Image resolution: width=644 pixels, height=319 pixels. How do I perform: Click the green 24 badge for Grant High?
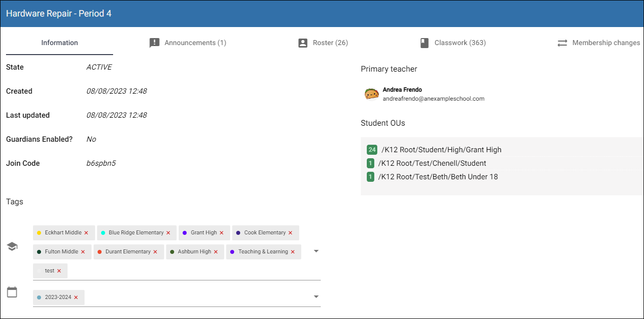click(372, 149)
